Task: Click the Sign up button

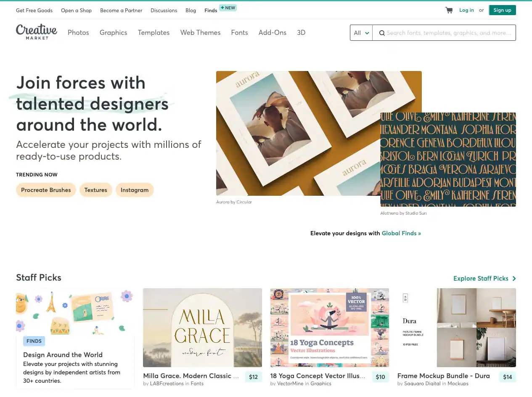Action: click(x=502, y=10)
